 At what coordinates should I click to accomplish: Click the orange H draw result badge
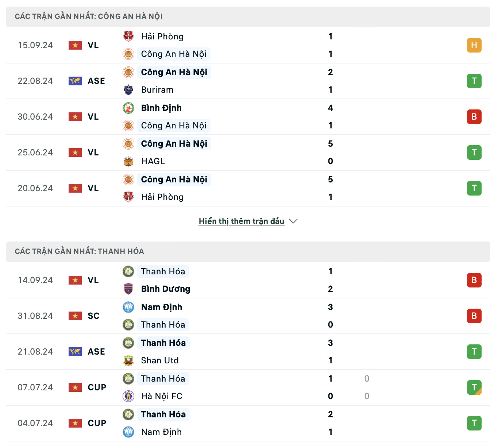(474, 45)
